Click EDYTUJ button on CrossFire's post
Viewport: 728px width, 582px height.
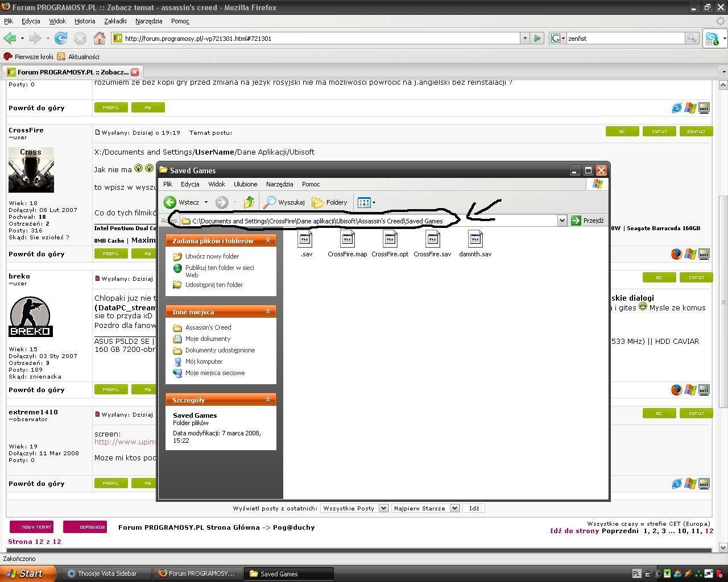696,131
